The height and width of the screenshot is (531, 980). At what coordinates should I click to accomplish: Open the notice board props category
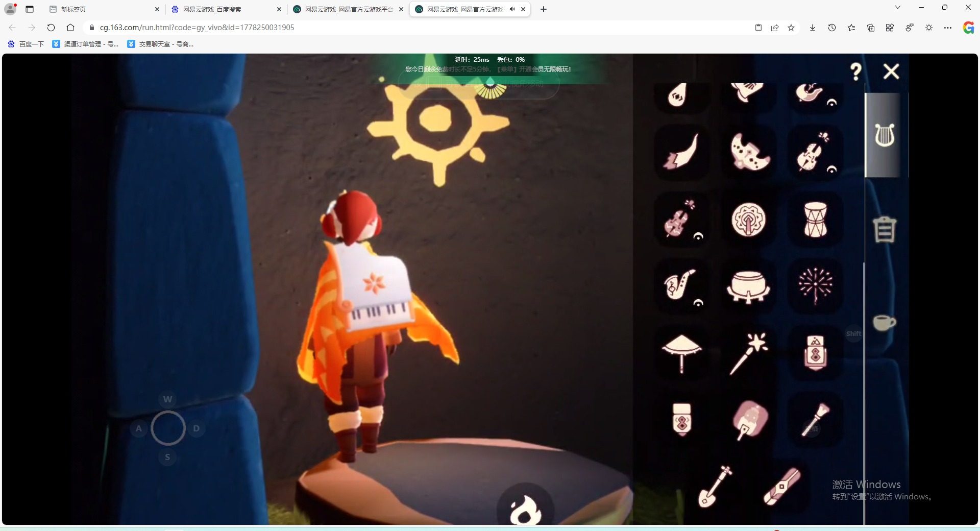(884, 229)
